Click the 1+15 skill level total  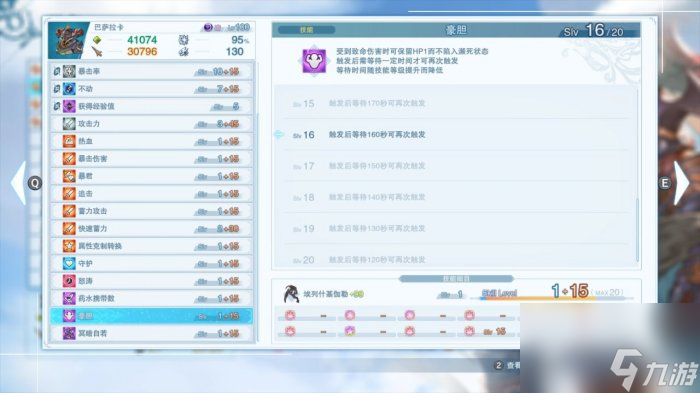point(570,291)
